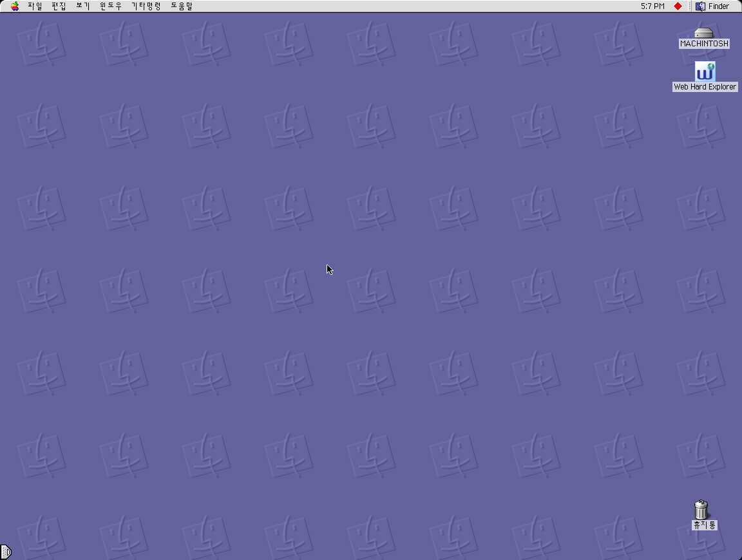Click the Finder face icon in menu bar
Viewport: 742px width, 560px height.
[x=700, y=6]
